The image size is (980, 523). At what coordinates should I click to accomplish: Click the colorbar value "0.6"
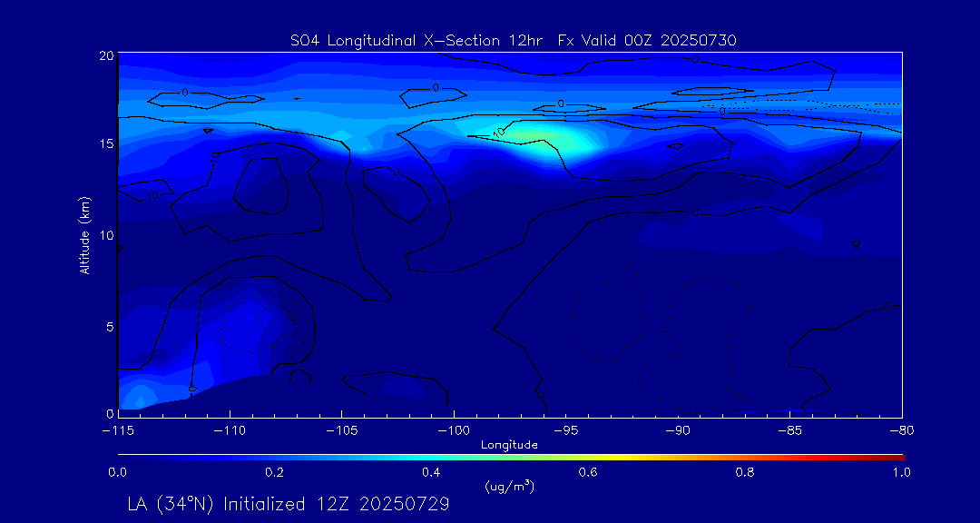tap(589, 472)
